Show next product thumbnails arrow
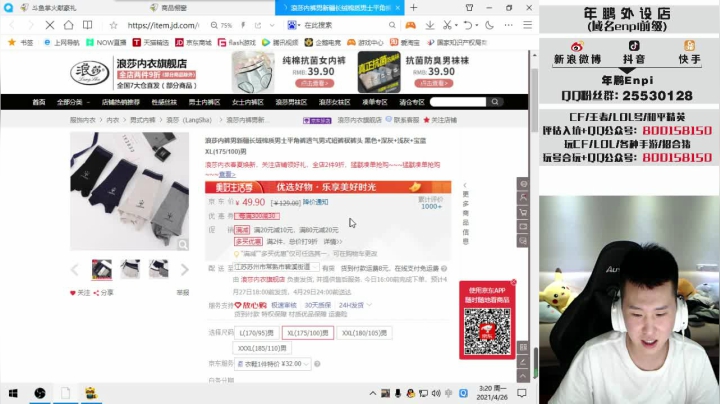 click(185, 269)
